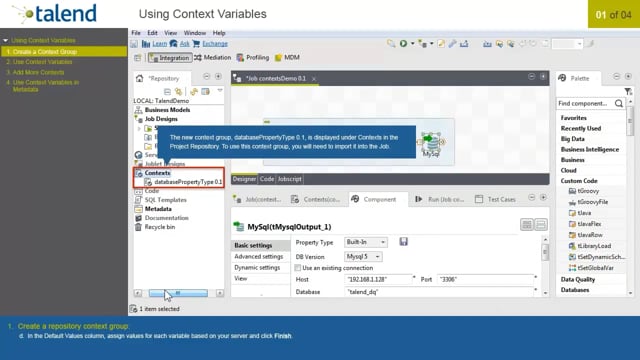
Task: Select the Jobscript tab
Action: point(289,179)
